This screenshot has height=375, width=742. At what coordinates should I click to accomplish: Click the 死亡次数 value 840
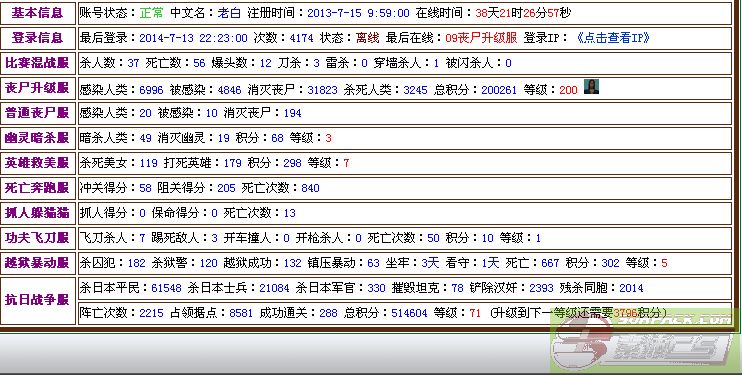click(310, 188)
